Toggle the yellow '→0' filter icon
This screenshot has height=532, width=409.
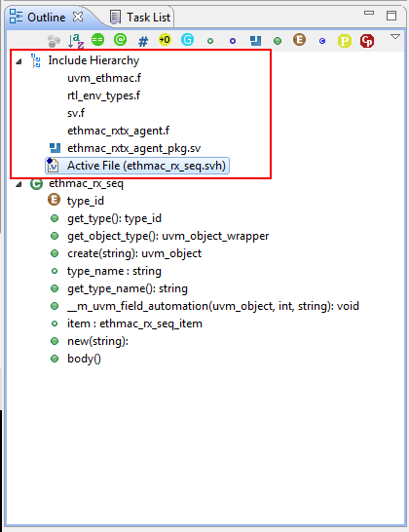point(166,40)
